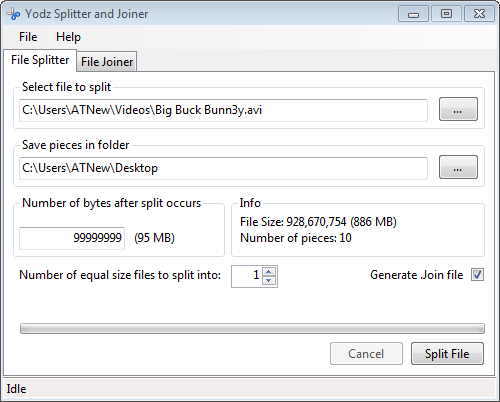
Task: Close the Yodz Splitter and Joiner window
Action: [x=479, y=14]
